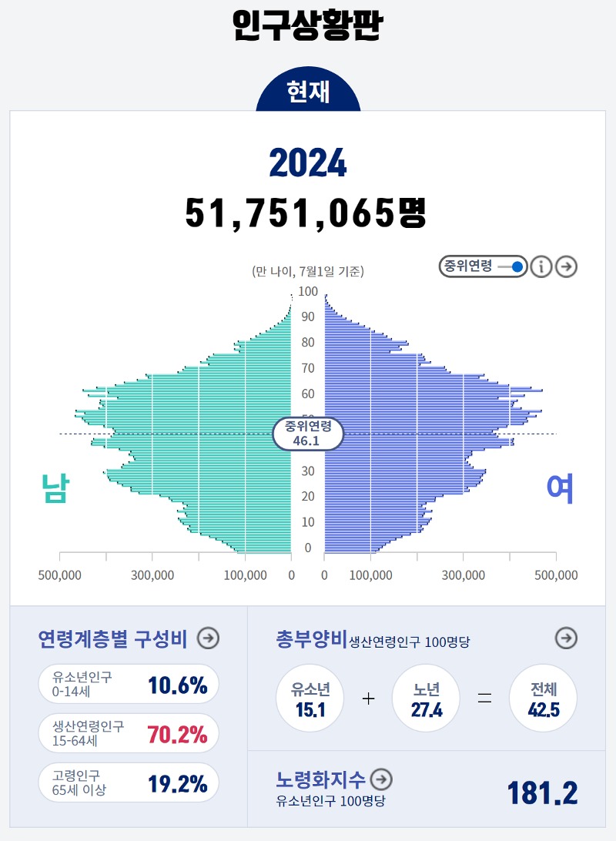Click the blue 여 label
This screenshot has width=616, height=841.
560,489
